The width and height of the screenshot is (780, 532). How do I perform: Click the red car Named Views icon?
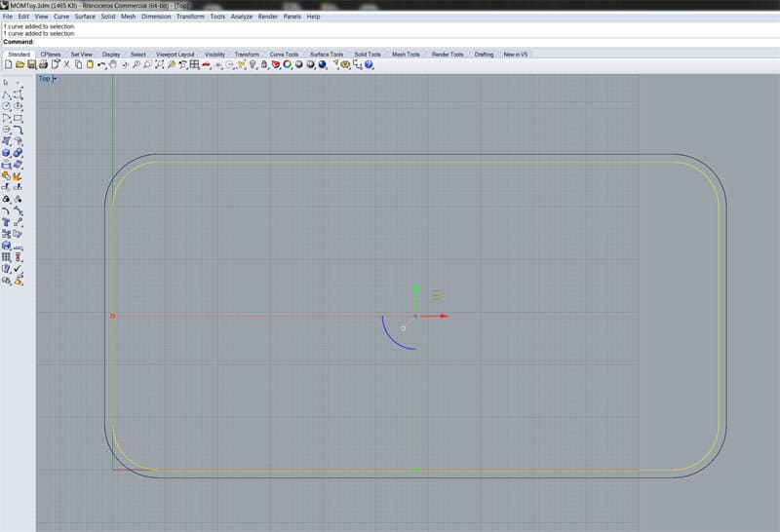pos(206,64)
